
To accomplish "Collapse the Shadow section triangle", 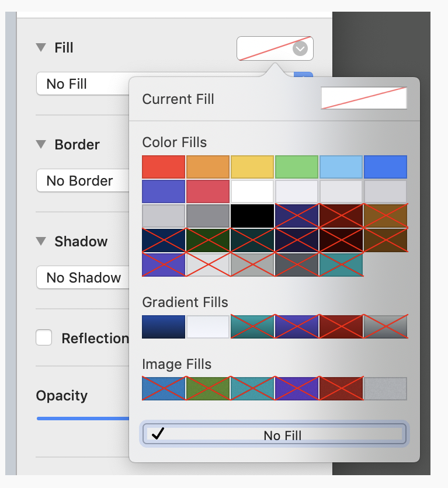I will coord(40,241).
